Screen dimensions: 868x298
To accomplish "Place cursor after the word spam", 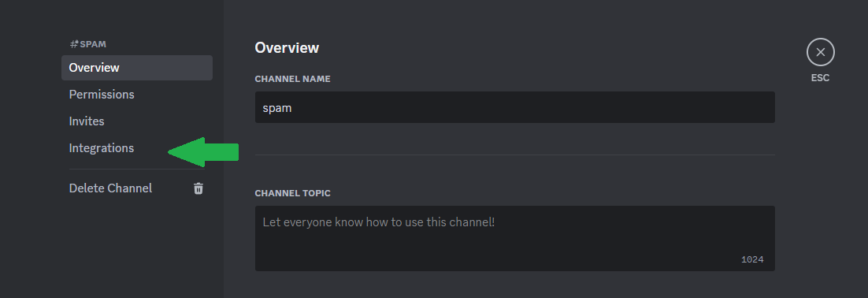I will pyautogui.click(x=292, y=108).
